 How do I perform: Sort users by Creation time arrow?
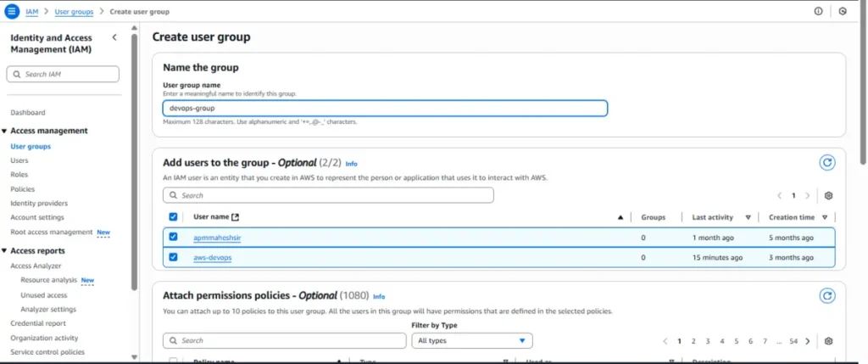(x=825, y=218)
